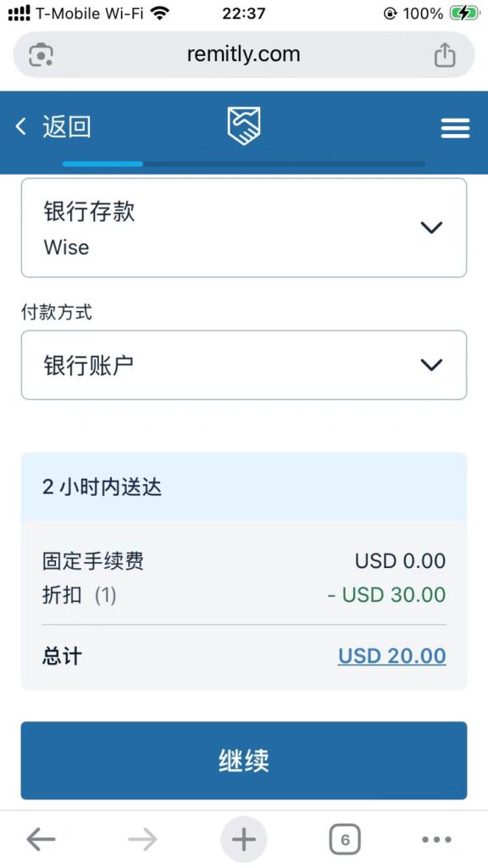
Task: Click the USD 20.00 total link
Action: pyautogui.click(x=391, y=655)
